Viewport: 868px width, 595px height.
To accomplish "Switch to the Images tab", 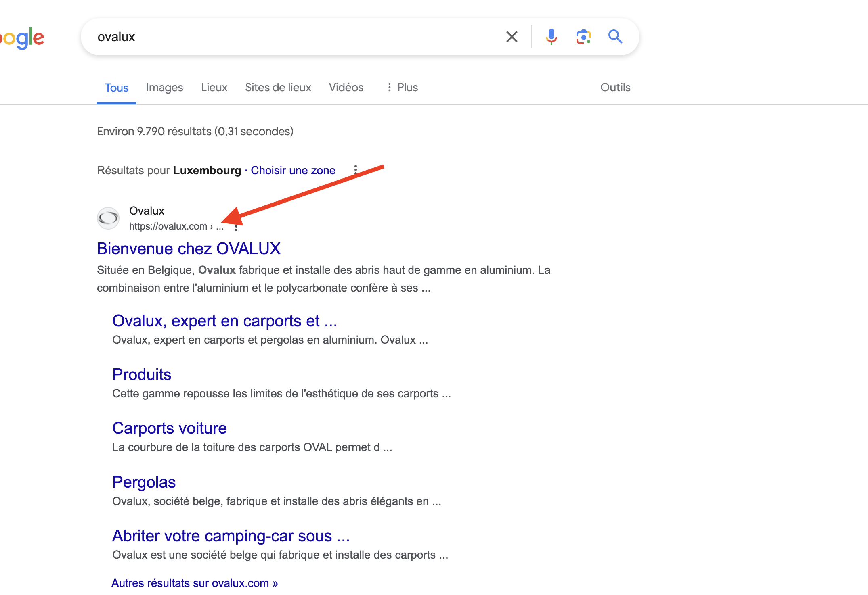I will pyautogui.click(x=164, y=88).
